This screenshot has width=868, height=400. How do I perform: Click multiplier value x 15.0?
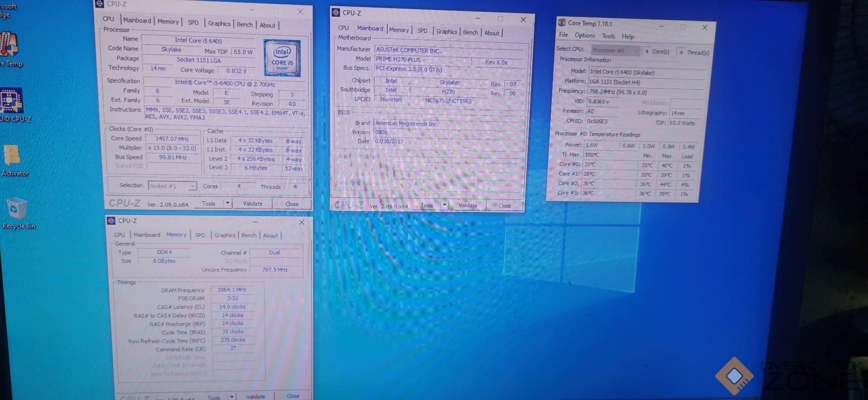coord(173,148)
